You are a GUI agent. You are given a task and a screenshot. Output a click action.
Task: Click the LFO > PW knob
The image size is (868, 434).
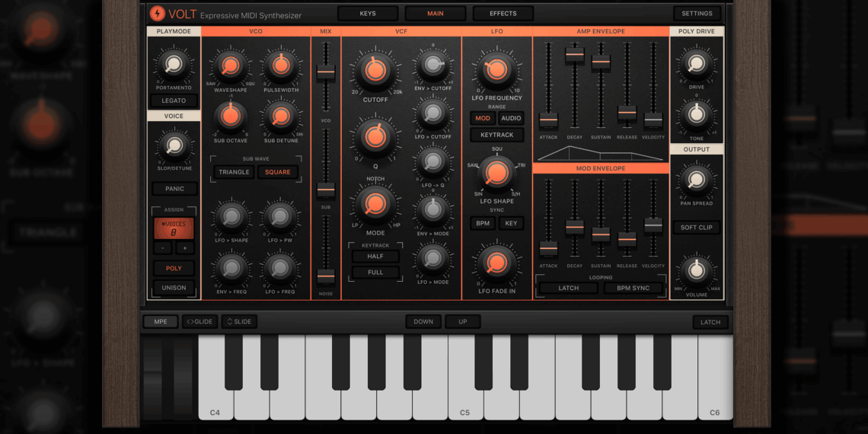(x=280, y=217)
